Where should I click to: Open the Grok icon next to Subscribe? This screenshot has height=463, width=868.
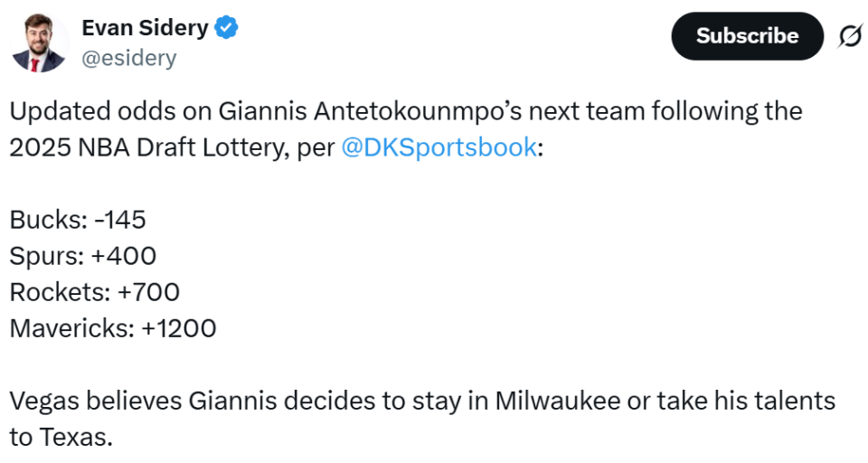pos(849,36)
